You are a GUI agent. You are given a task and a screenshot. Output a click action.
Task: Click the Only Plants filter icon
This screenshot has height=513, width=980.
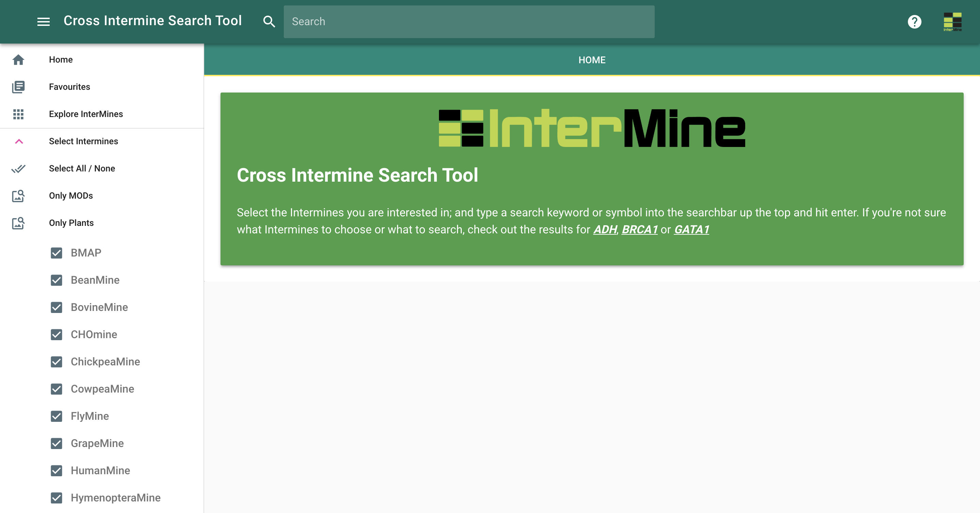tap(18, 223)
